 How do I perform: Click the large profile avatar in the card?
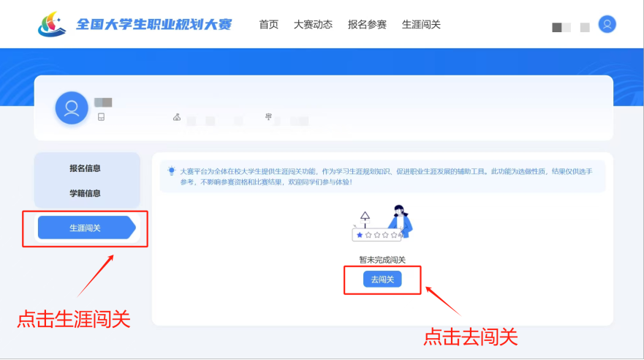(x=72, y=108)
